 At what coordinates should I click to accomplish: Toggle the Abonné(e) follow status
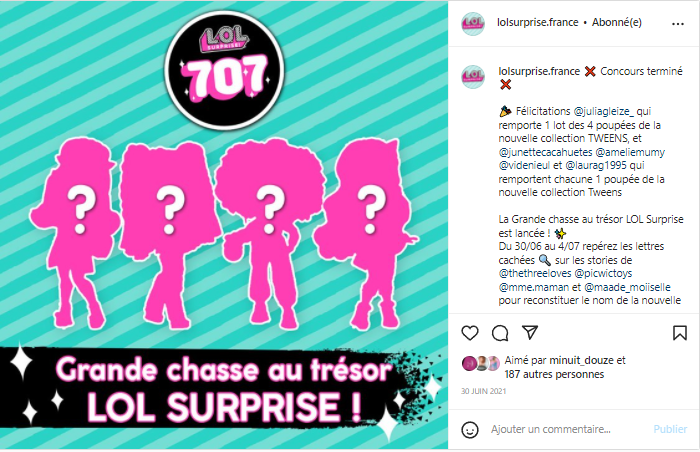[x=617, y=22]
